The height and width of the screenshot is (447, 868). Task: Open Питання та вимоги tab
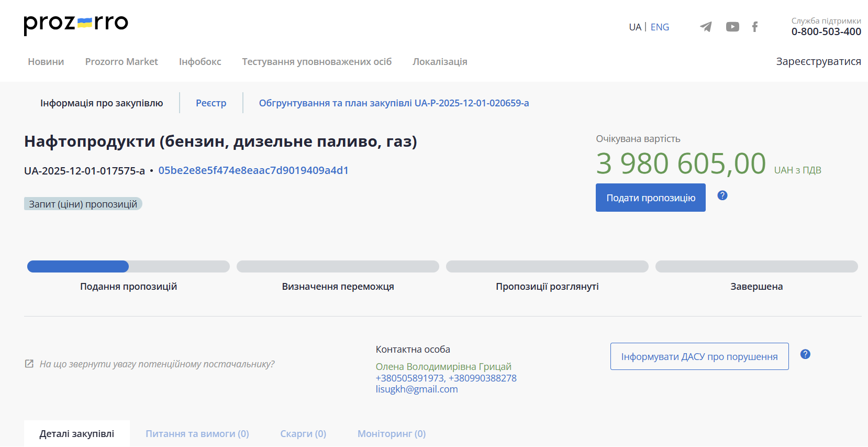[197, 434]
